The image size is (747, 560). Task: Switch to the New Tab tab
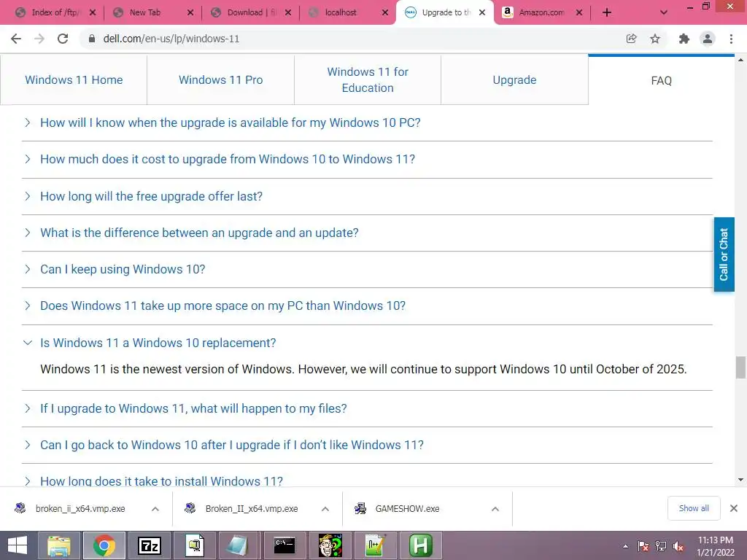click(153, 12)
